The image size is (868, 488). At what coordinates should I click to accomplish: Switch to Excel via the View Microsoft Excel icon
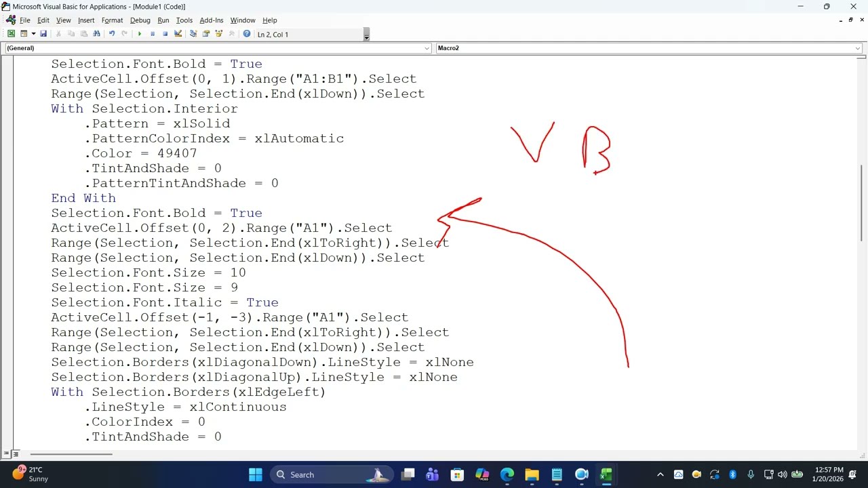coord(11,34)
